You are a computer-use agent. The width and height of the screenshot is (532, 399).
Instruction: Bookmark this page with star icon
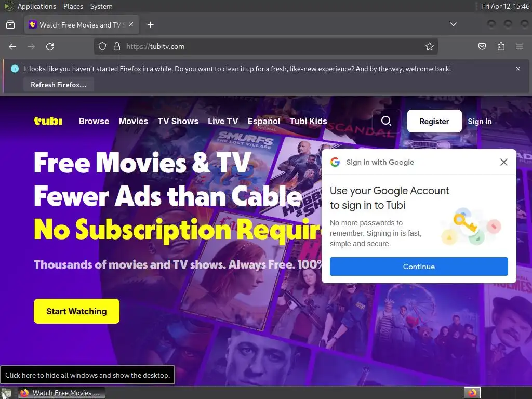(430, 46)
